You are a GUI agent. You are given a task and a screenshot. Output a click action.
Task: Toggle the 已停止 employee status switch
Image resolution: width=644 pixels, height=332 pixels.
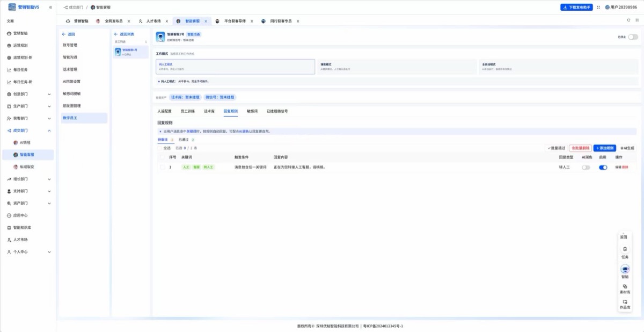pos(633,37)
